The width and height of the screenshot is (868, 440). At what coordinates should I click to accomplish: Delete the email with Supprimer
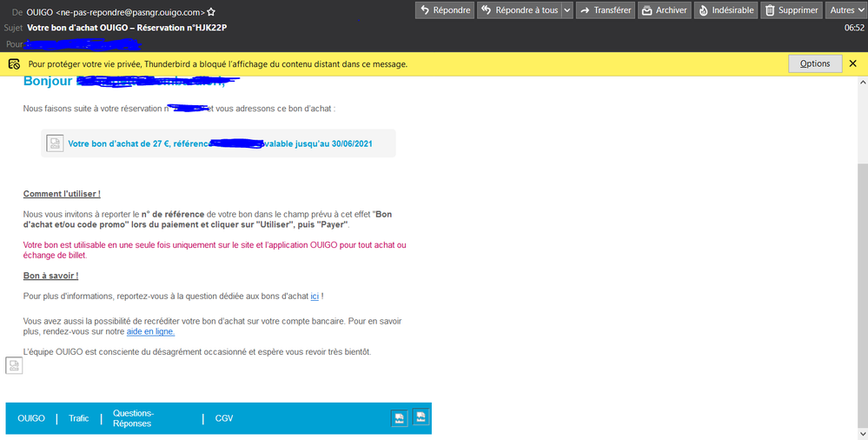click(791, 10)
